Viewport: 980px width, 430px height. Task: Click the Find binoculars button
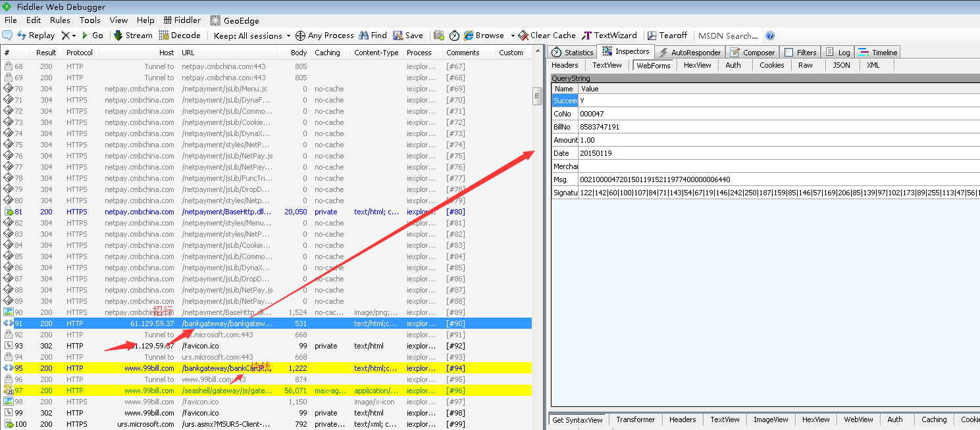373,36
